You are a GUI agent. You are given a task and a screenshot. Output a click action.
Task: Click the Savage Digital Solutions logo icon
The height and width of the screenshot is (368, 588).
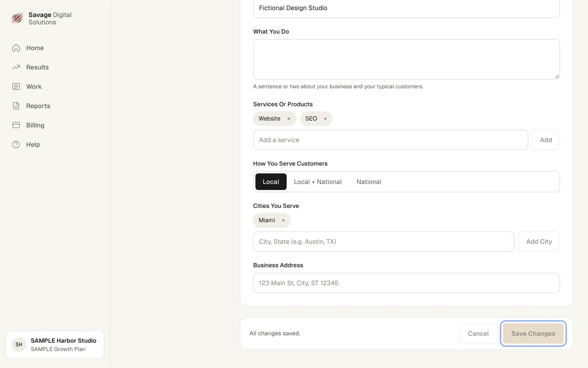(17, 18)
